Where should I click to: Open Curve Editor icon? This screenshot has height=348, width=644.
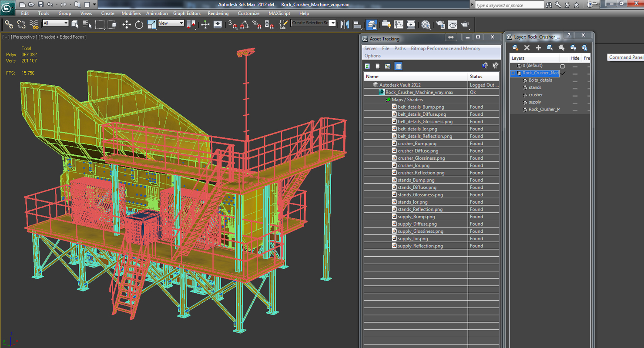click(x=399, y=24)
